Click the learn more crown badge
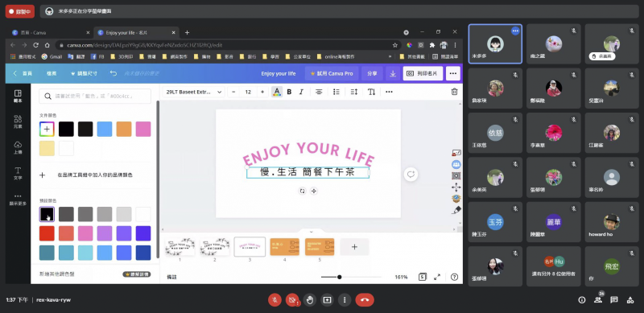Viewport: 644px width, 313px height. point(136,274)
